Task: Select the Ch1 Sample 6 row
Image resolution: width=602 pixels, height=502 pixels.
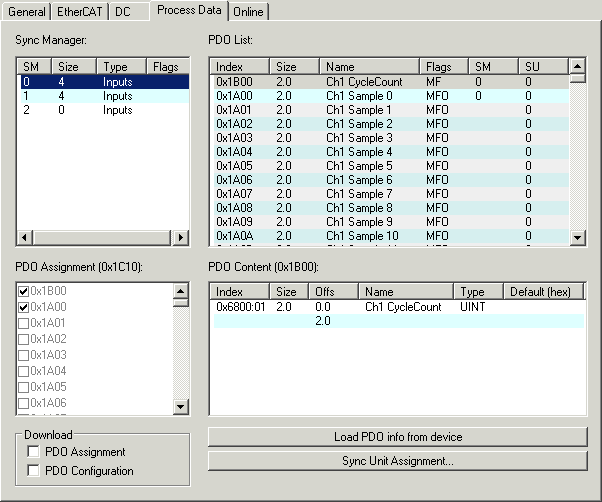Action: pyautogui.click(x=391, y=180)
